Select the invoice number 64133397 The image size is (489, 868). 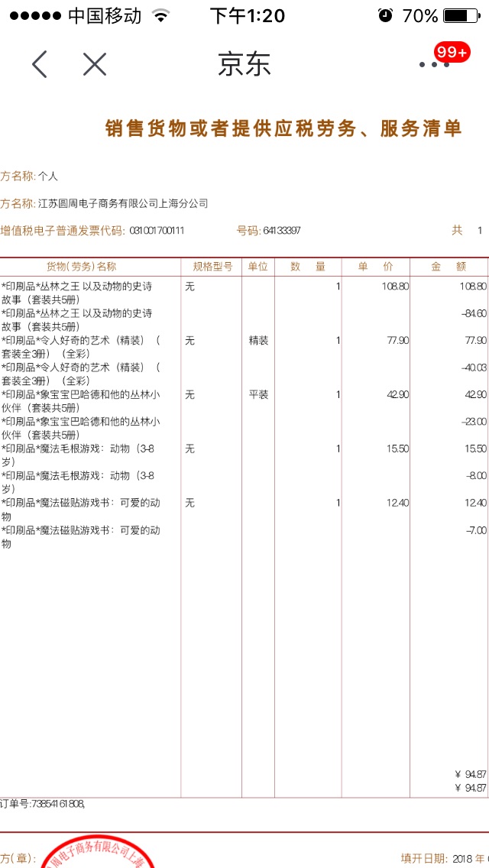coord(282,231)
